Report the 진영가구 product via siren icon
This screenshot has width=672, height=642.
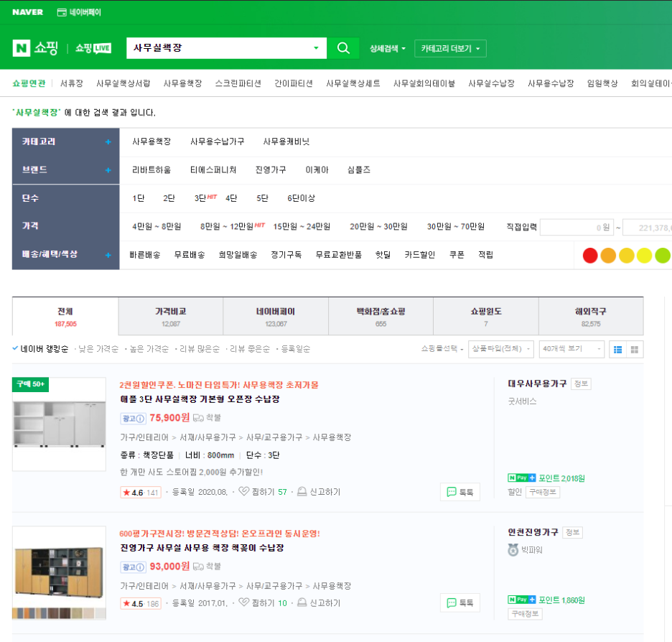point(302,602)
